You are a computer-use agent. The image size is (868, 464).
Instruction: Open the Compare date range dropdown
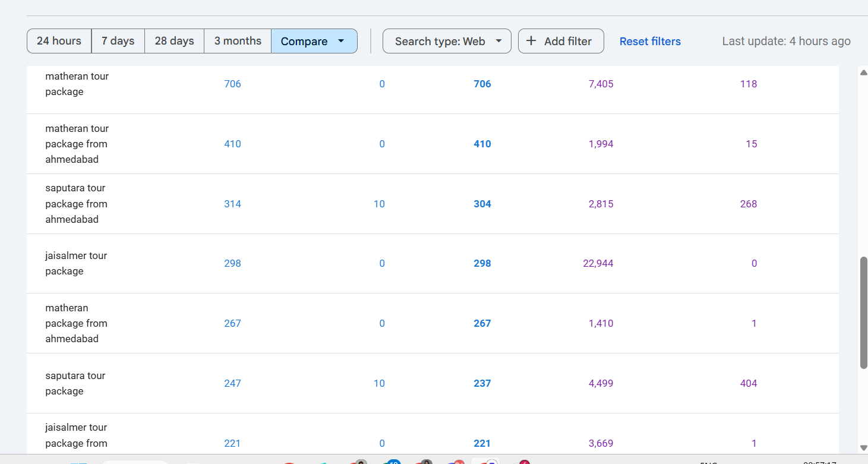click(314, 41)
